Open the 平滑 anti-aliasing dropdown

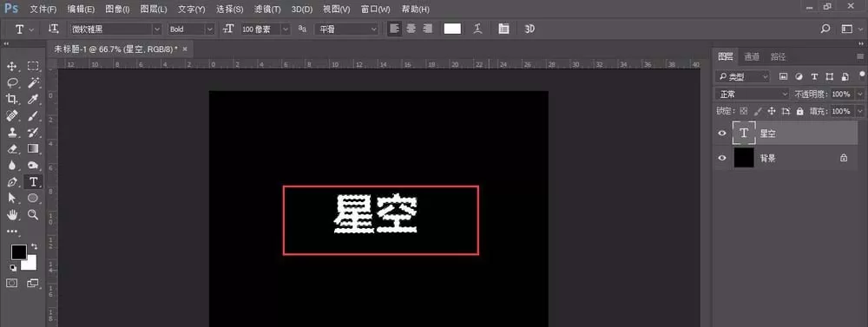coord(346,29)
